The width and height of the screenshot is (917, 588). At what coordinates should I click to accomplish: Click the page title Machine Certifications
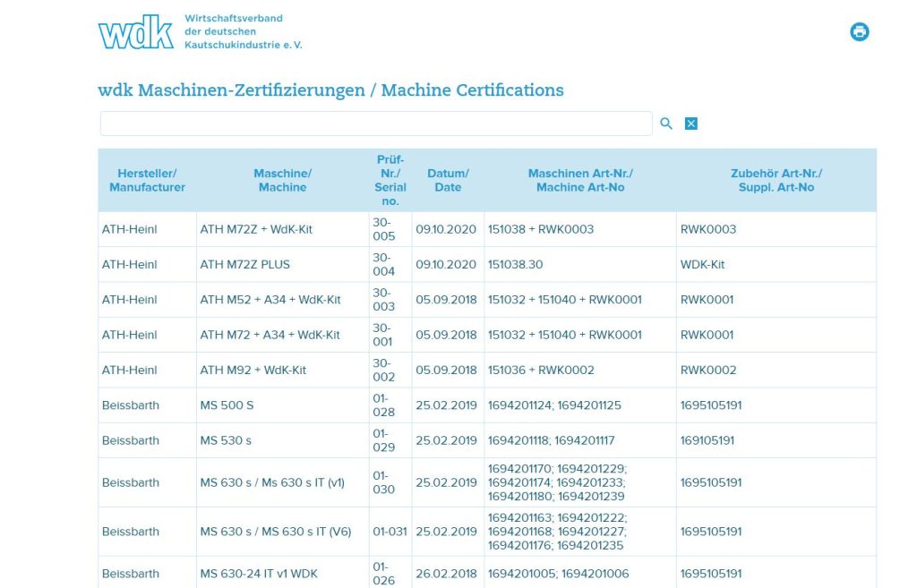tap(330, 90)
